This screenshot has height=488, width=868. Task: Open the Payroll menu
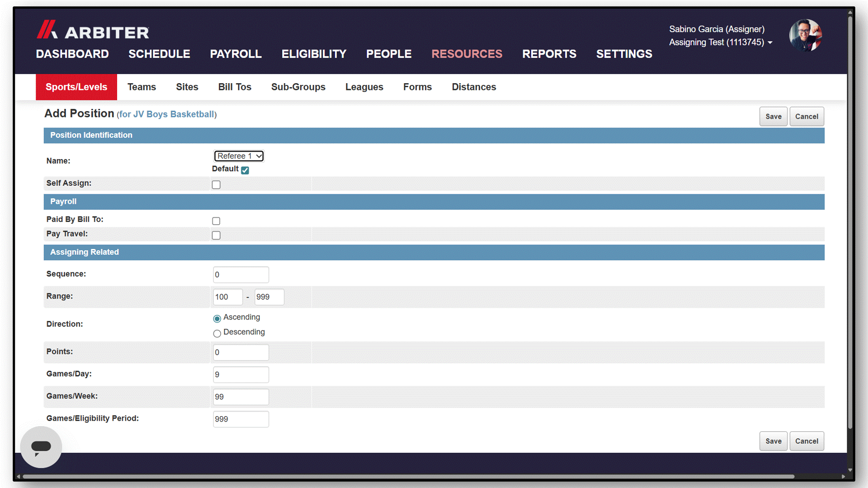(236, 54)
